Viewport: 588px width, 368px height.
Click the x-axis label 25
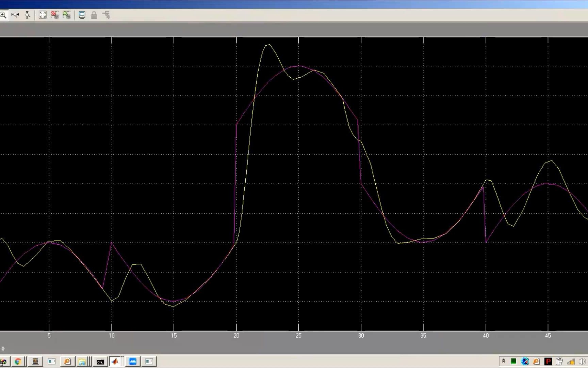tap(298, 336)
